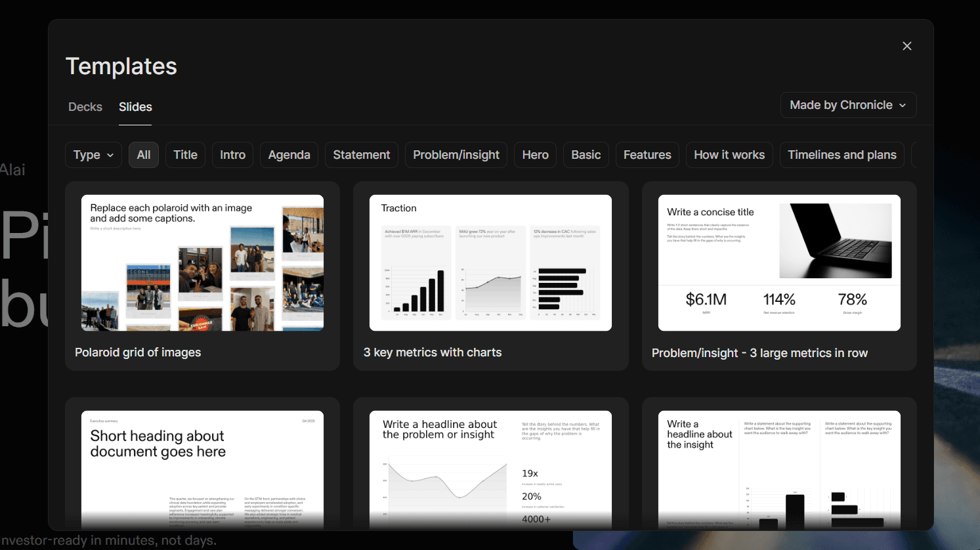Filter templates by Intro

[x=232, y=155]
